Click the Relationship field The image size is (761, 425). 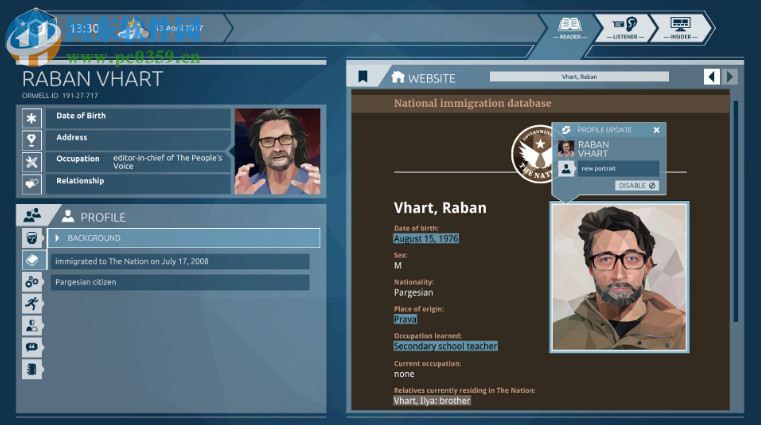click(138, 183)
